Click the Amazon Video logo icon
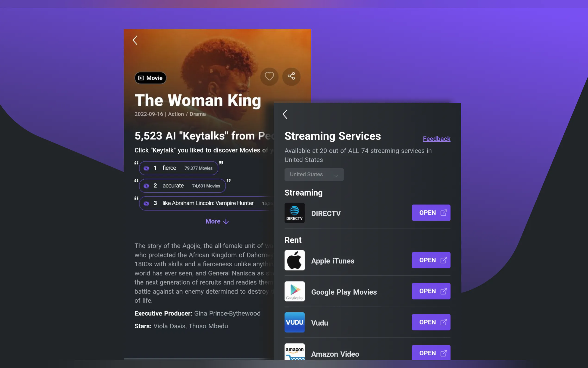 pos(294,352)
